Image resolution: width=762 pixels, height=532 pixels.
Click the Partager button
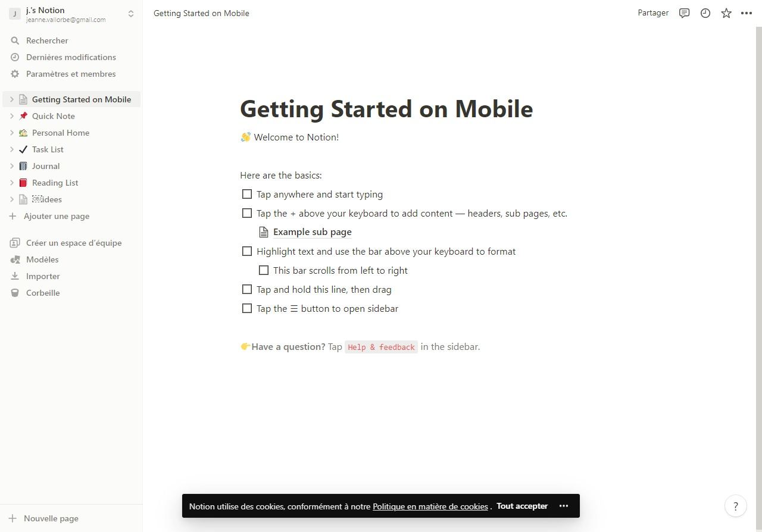pos(653,12)
